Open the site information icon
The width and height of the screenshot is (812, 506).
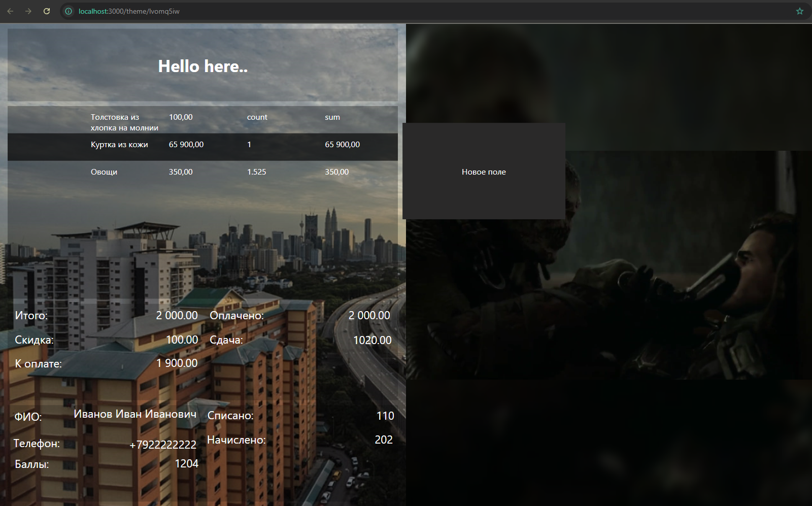(x=69, y=11)
